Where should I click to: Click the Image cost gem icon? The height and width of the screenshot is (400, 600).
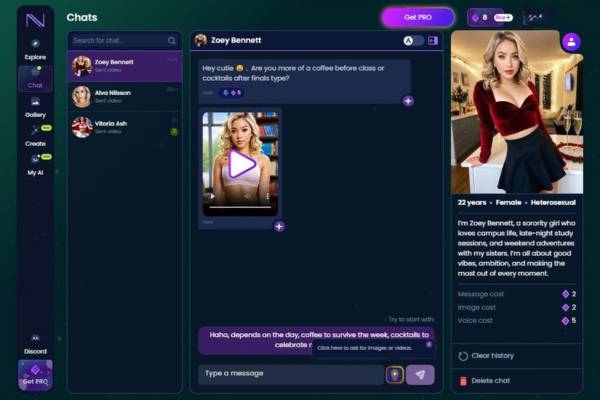tap(565, 307)
